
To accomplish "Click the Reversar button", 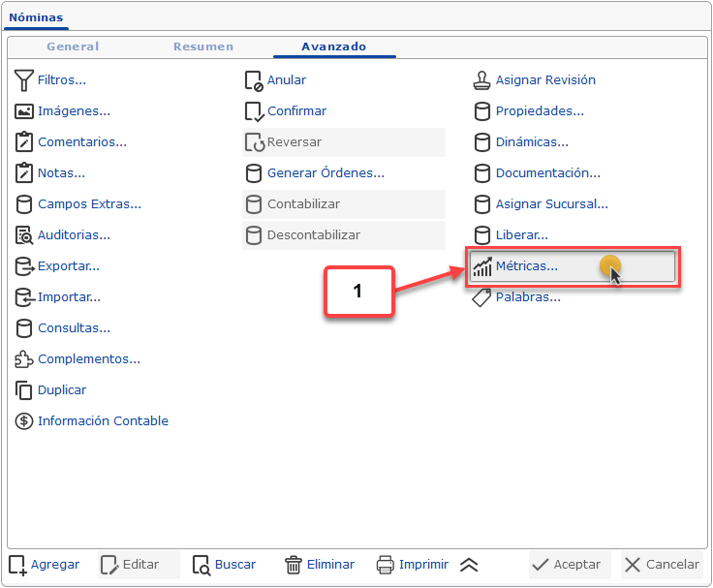I will pyautogui.click(x=344, y=142).
